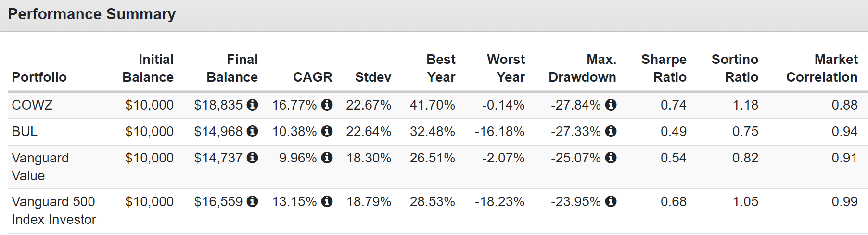Click the Market Correlation column header
Viewport: 868px width, 235px height.
click(822, 68)
